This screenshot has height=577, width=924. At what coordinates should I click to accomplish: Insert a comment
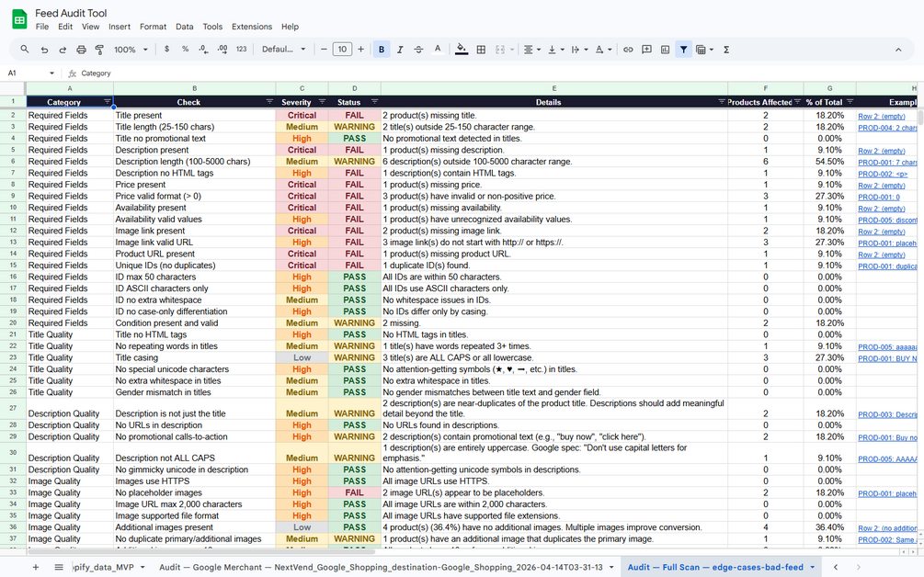point(646,50)
